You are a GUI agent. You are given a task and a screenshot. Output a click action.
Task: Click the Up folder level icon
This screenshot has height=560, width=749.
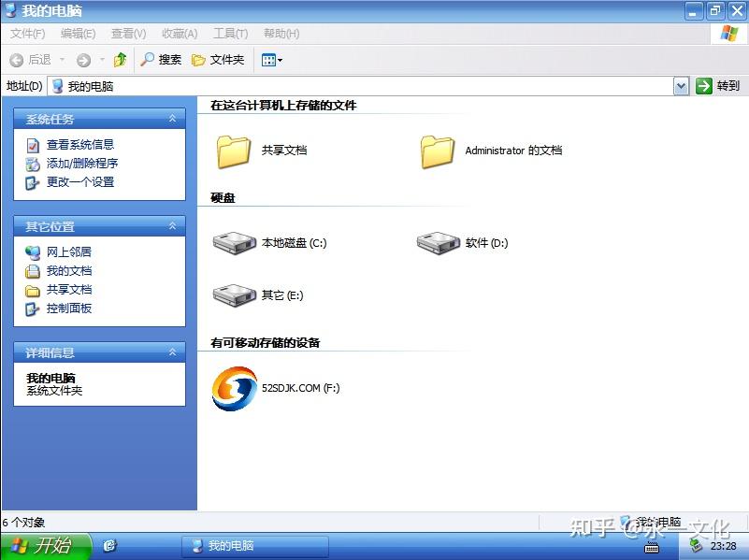click(120, 60)
